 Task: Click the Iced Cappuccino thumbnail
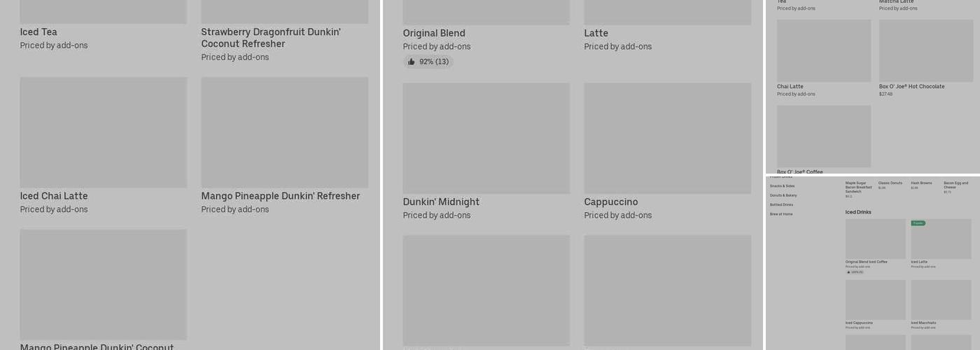click(875, 300)
